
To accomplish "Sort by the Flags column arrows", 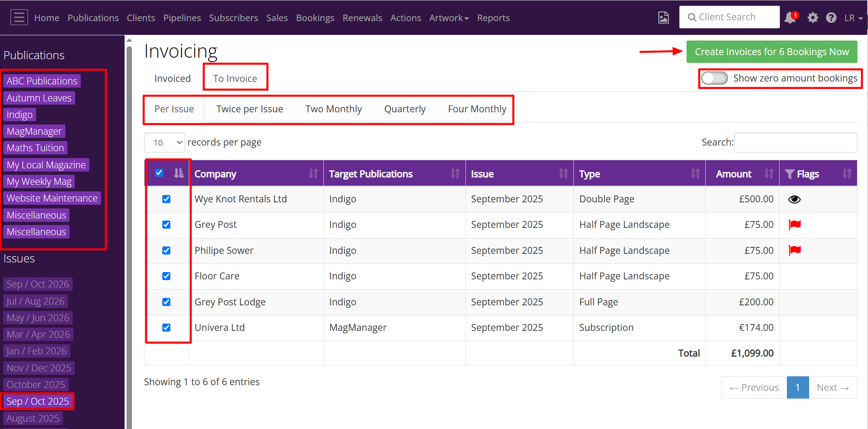I will [x=847, y=174].
